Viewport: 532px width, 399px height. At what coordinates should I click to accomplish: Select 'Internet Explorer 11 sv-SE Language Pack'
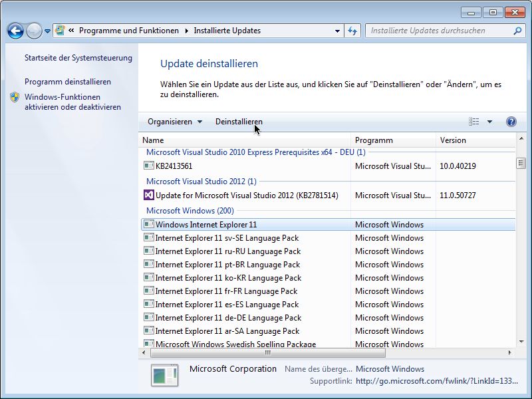coord(328,238)
